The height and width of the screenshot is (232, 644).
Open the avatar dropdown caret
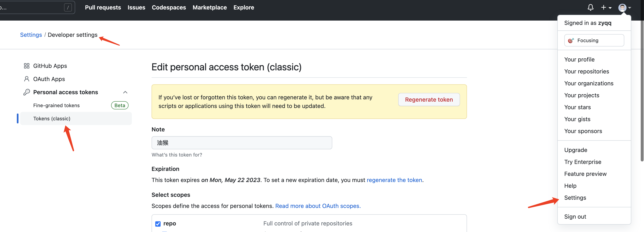pos(630,8)
